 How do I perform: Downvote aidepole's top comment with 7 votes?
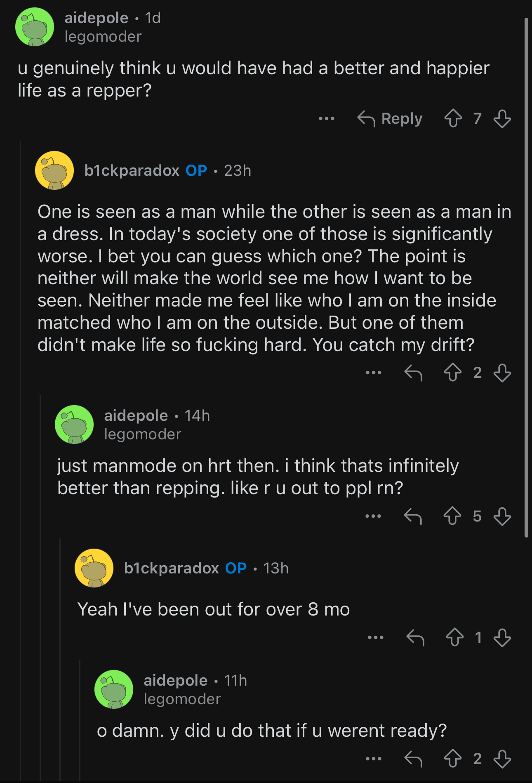point(502,118)
